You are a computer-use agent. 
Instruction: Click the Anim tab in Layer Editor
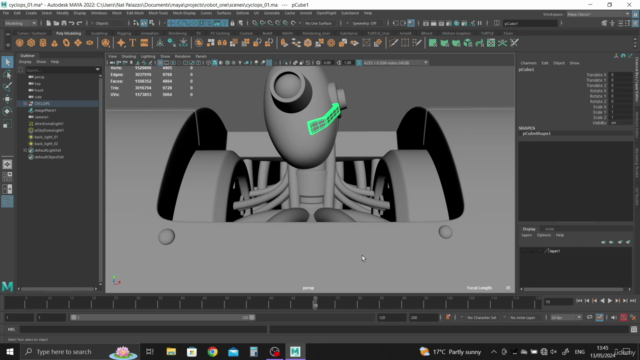[x=549, y=229]
